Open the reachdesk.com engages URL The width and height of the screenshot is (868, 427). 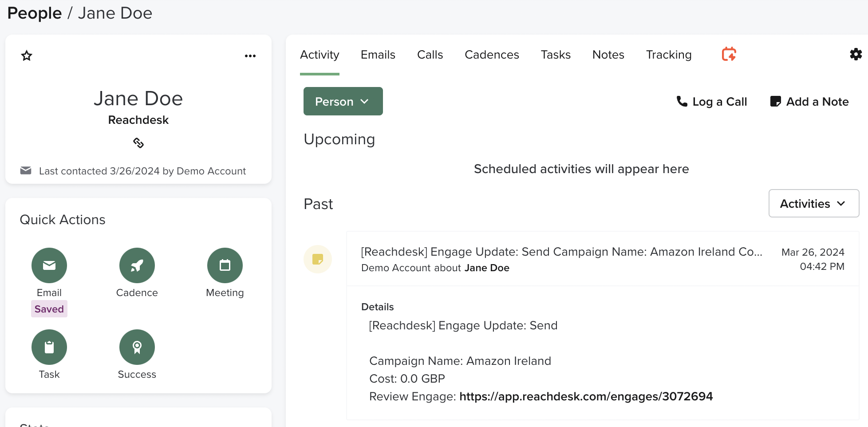click(x=586, y=396)
